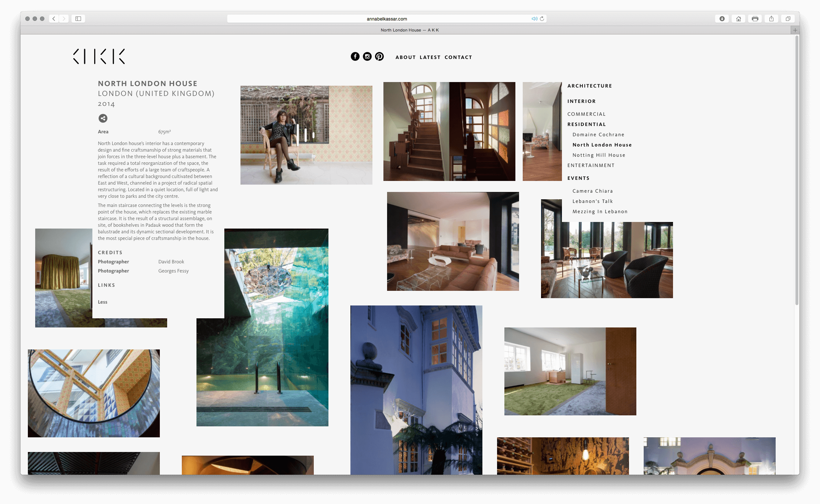Open the North London House project link
The image size is (820, 504).
point(602,145)
